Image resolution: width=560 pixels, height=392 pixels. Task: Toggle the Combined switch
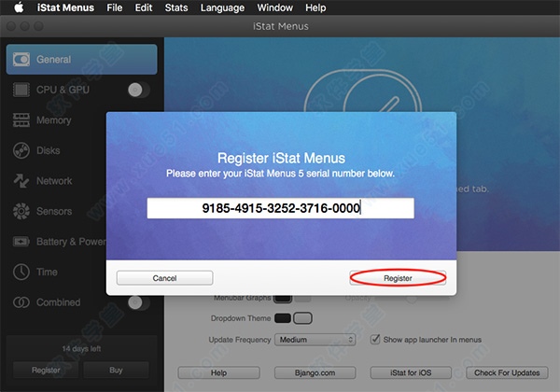tap(139, 302)
